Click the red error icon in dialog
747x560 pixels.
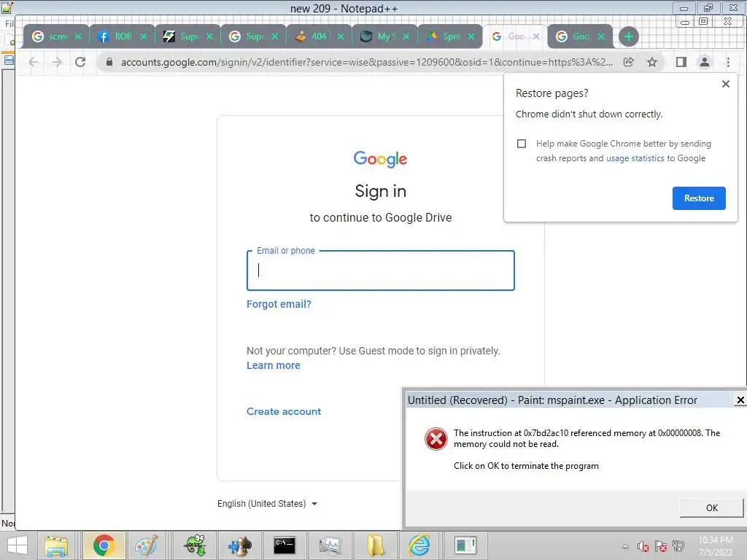[436, 438]
